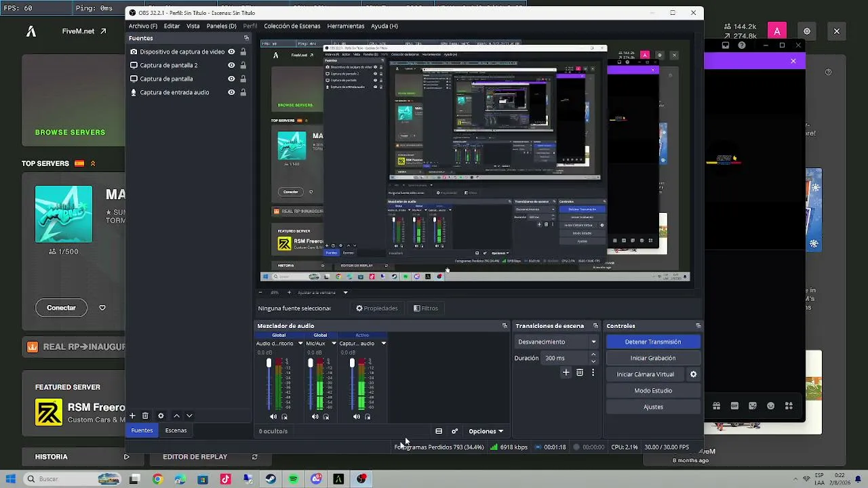
Task: Hide Dispositivo de captura de video source
Action: 231,52
